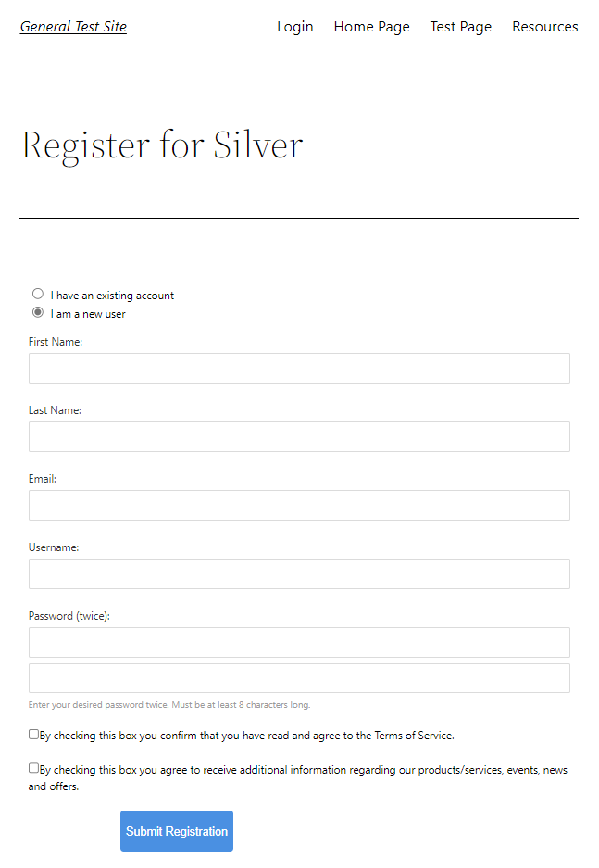Click the "Register for Silver" page heading
The height and width of the screenshot is (868, 599).
[x=161, y=145]
